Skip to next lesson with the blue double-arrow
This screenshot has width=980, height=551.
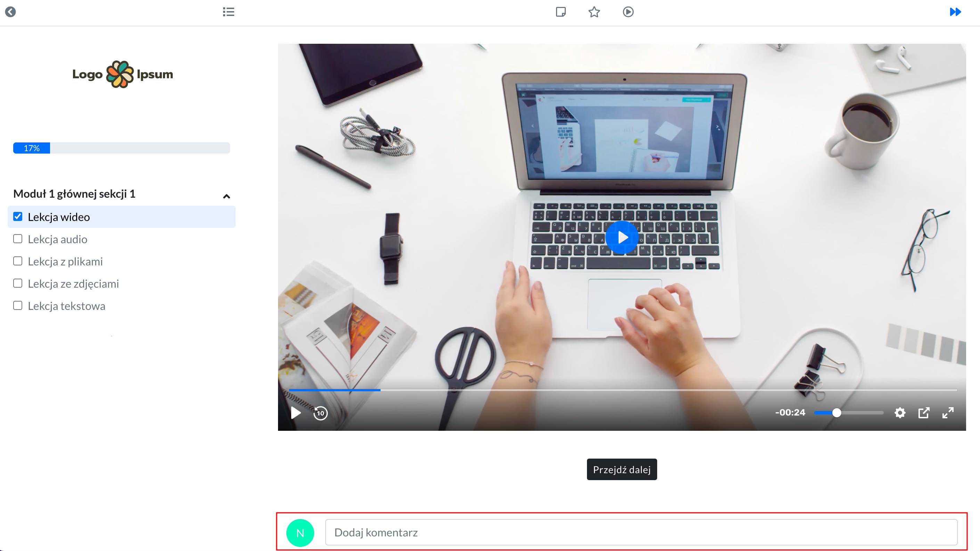tap(955, 12)
